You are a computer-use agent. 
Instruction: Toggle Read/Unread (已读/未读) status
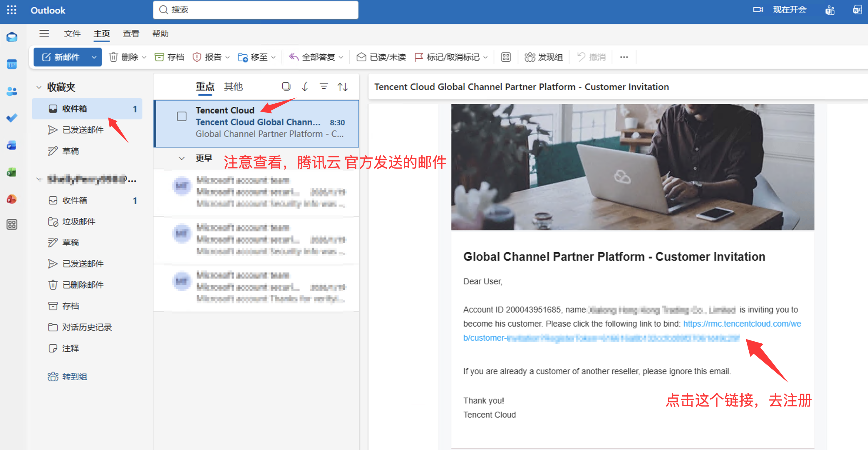pos(381,57)
